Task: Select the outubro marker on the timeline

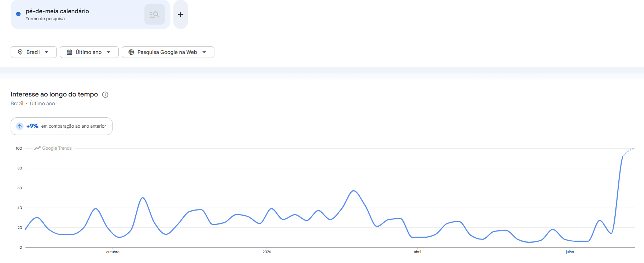Action: click(x=113, y=252)
